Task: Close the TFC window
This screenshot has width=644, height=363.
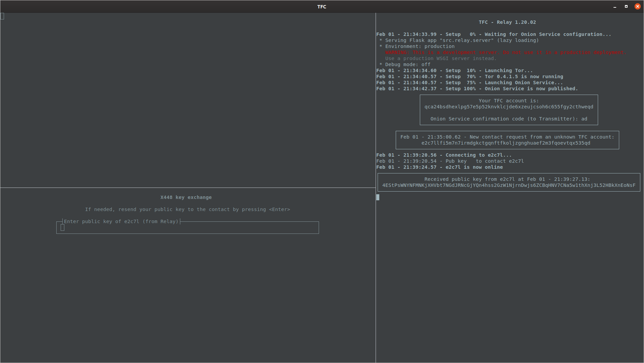Action: [x=637, y=6]
